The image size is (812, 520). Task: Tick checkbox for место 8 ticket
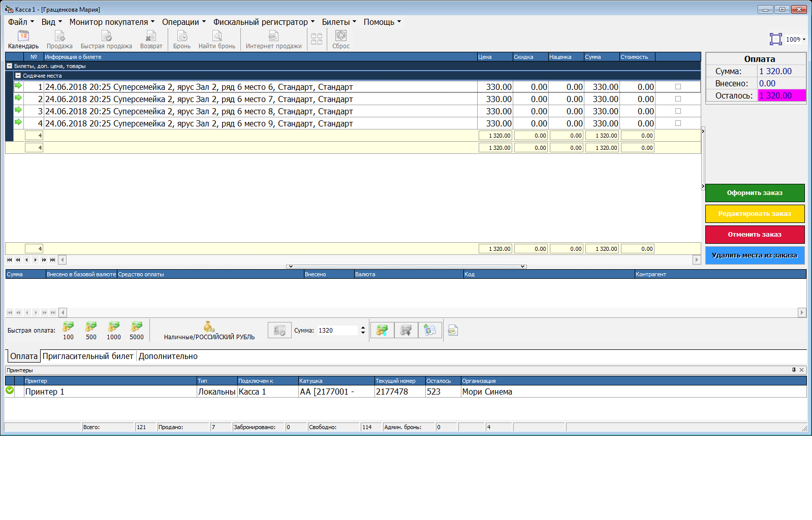(x=678, y=111)
